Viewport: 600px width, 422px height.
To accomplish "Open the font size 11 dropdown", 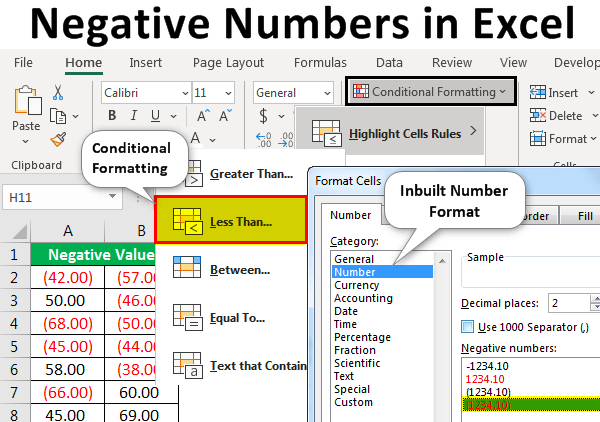I will (228, 93).
